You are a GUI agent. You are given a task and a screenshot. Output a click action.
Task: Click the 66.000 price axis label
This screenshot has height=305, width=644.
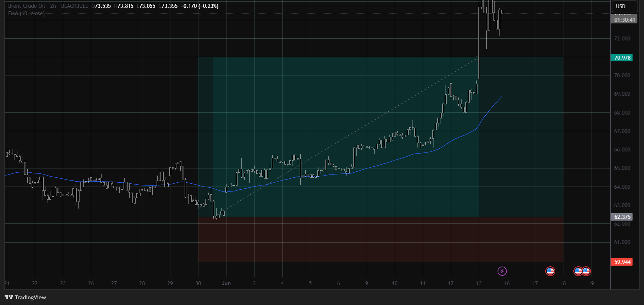click(x=622, y=150)
